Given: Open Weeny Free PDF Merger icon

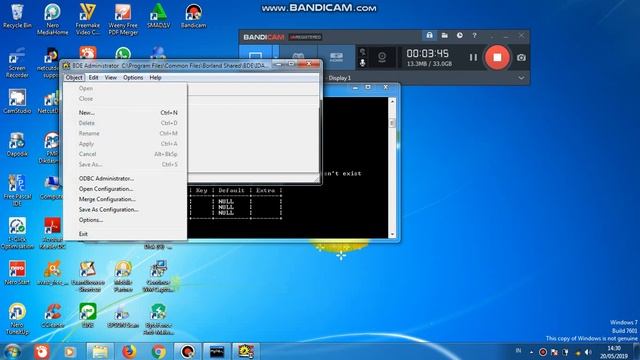Looking at the screenshot, I should 123,19.
